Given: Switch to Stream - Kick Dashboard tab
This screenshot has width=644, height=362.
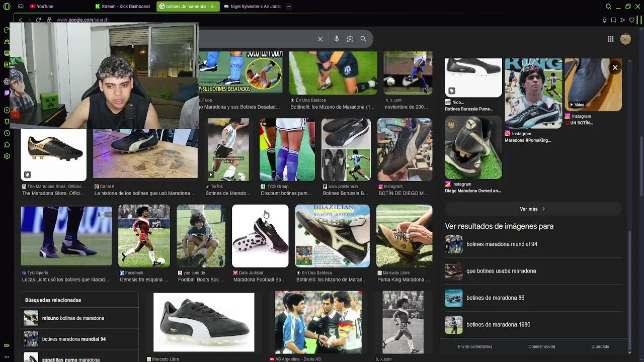Looking at the screenshot, I should tap(123, 7).
